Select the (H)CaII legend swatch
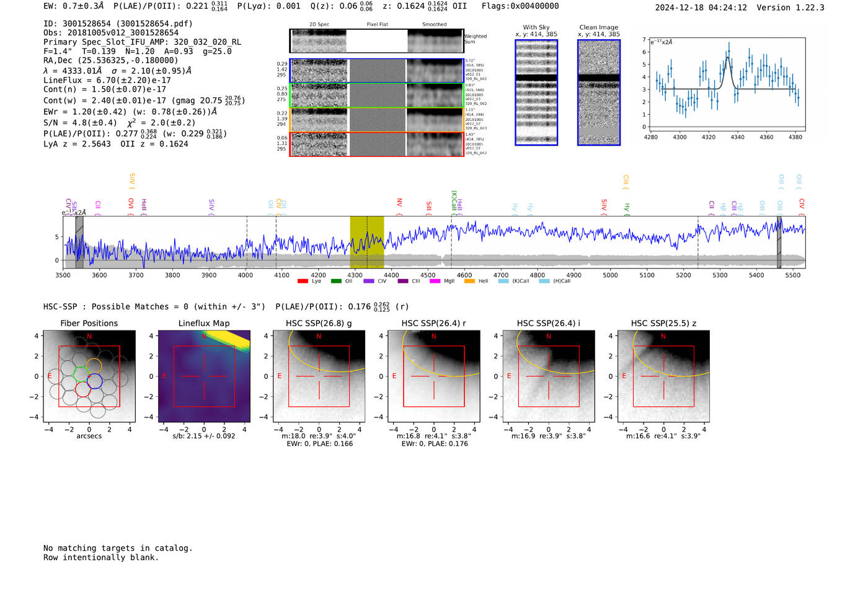 click(x=544, y=282)
